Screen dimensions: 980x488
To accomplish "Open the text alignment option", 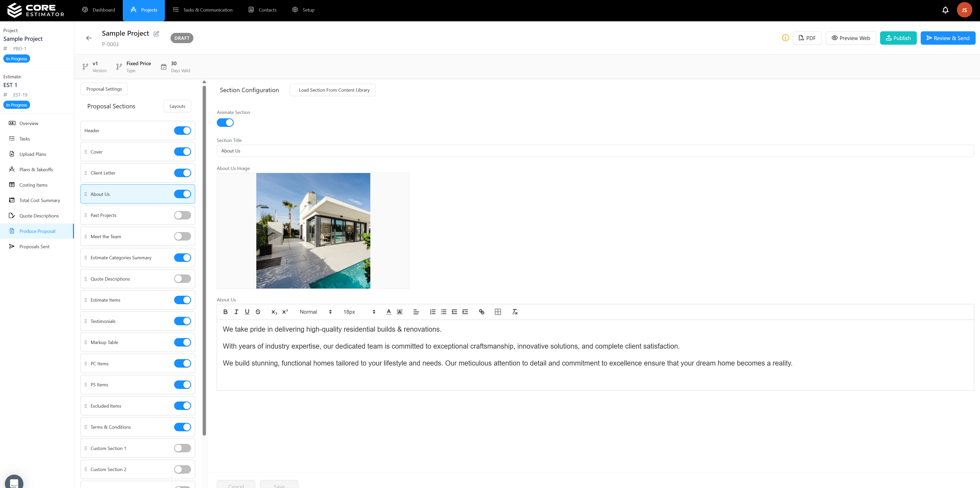I will (x=416, y=312).
